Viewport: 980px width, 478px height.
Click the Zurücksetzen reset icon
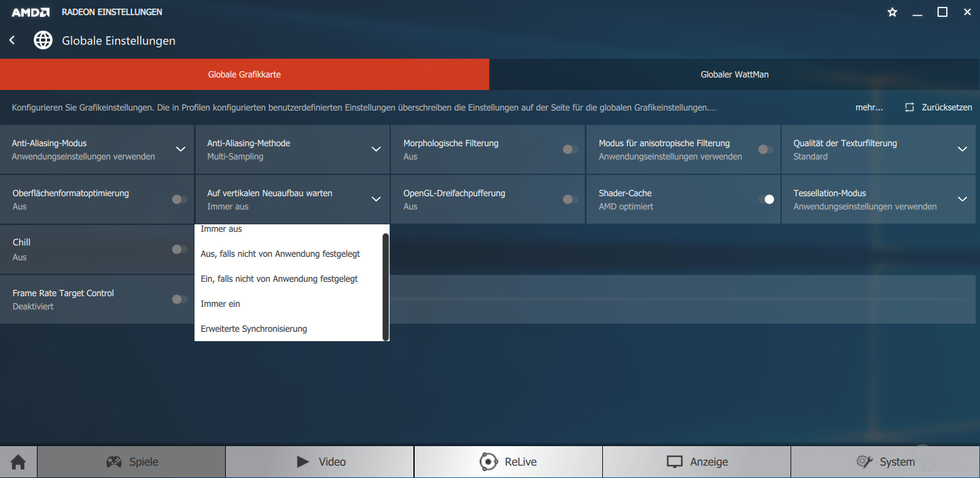click(909, 107)
